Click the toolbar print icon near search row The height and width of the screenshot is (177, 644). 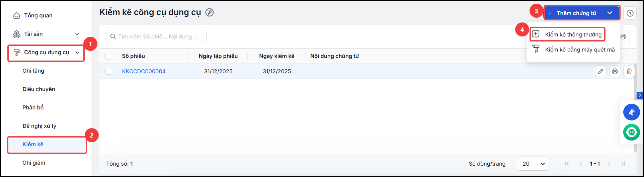623,36
